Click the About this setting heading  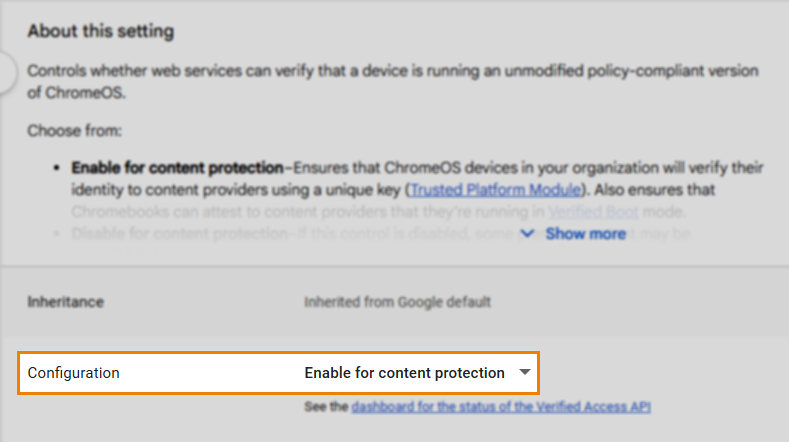click(x=100, y=31)
